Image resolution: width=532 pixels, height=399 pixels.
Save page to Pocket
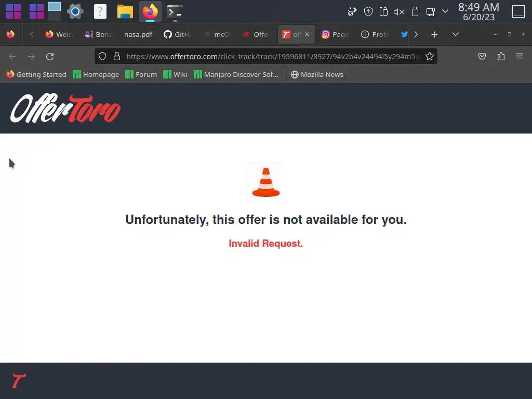click(x=482, y=56)
